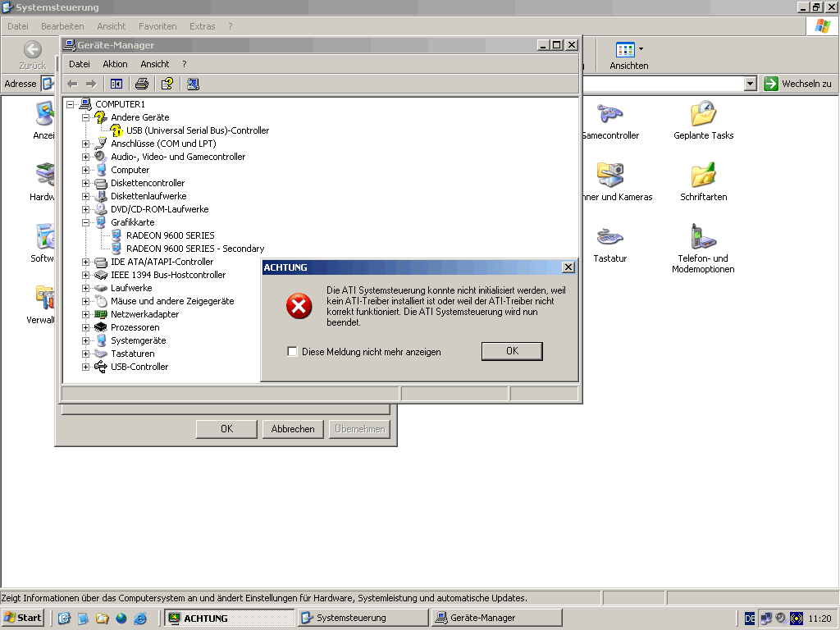Click the Netzwerkadapter category icon
This screenshot has width=840, height=630.
[101, 314]
